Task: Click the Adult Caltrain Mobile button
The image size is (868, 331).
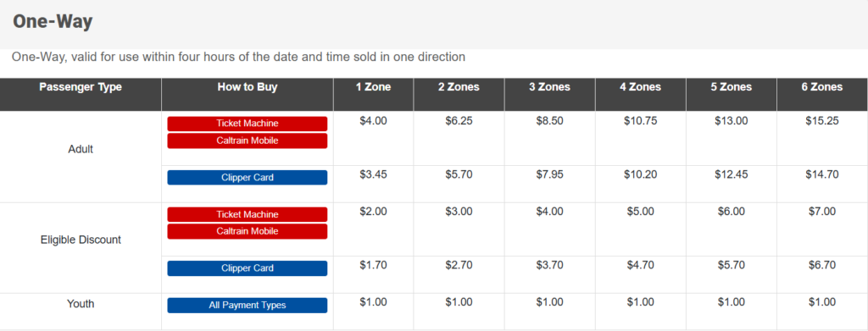Action: click(x=248, y=141)
